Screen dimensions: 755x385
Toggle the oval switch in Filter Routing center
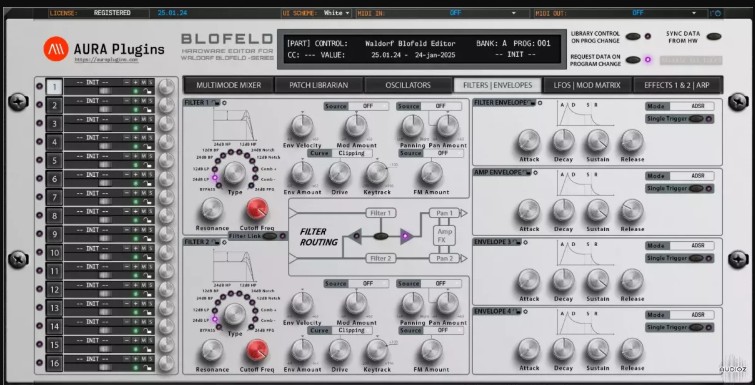pos(381,236)
